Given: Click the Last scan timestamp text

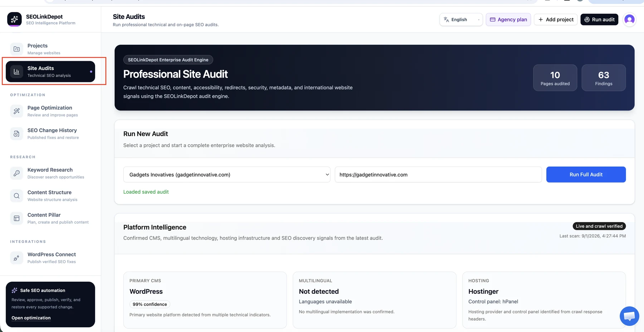Looking at the screenshot, I should pyautogui.click(x=592, y=236).
